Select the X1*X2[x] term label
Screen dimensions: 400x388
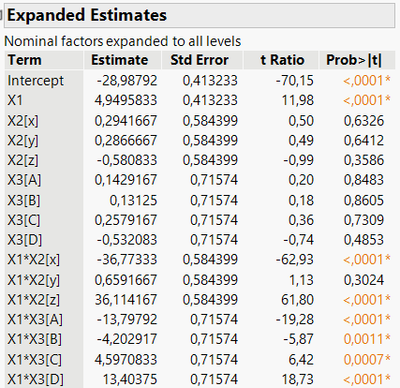tap(34, 259)
